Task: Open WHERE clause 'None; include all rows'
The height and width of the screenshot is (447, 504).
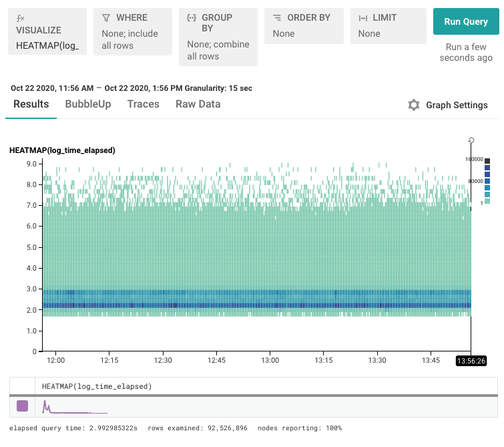Action: tap(130, 39)
